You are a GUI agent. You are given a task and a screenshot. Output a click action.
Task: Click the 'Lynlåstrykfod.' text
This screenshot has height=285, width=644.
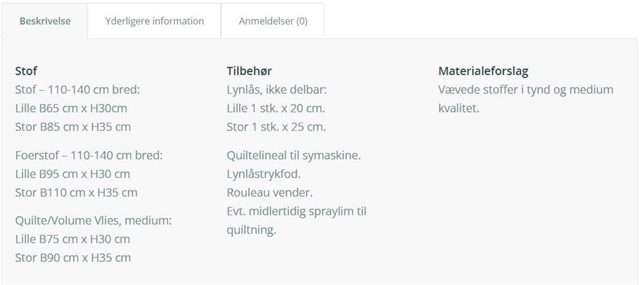pyautogui.click(x=263, y=174)
